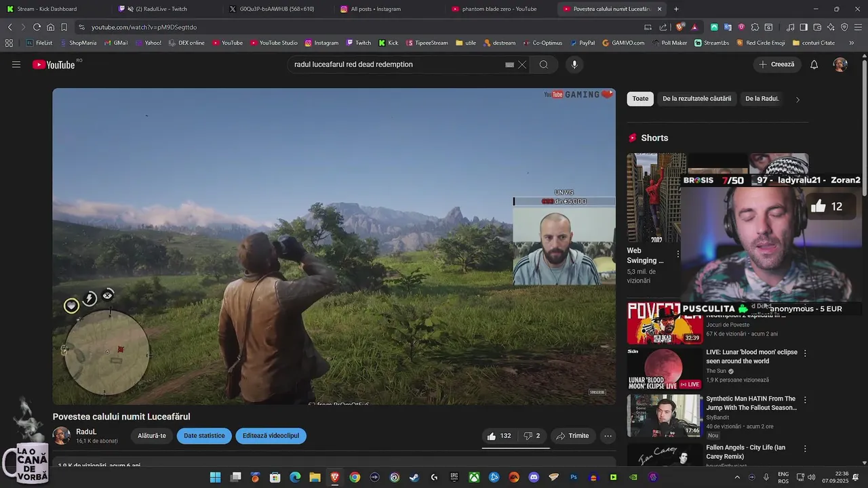Open the Fallen Angels City Life video
This screenshot has height=488, width=868.
(664, 455)
